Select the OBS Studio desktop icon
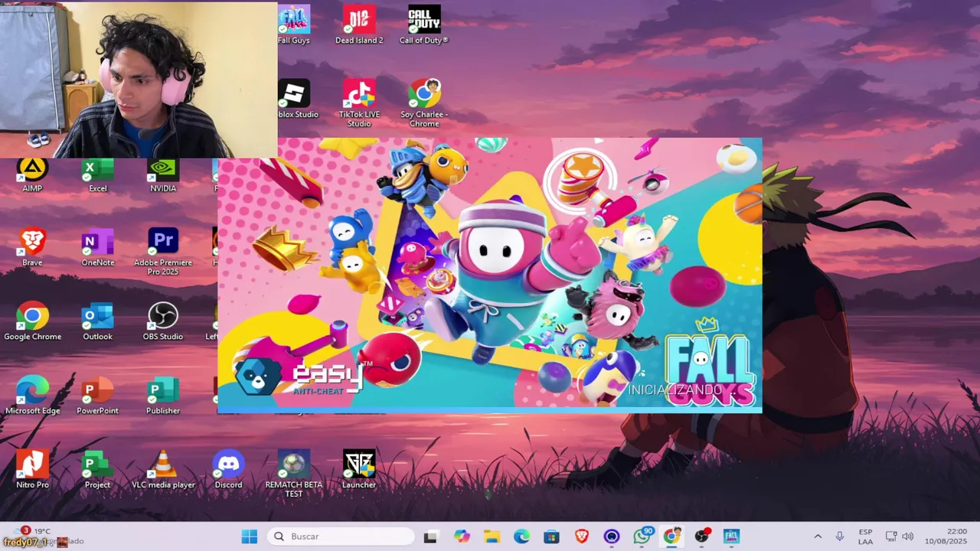Image resolution: width=980 pixels, height=551 pixels. coord(163,321)
